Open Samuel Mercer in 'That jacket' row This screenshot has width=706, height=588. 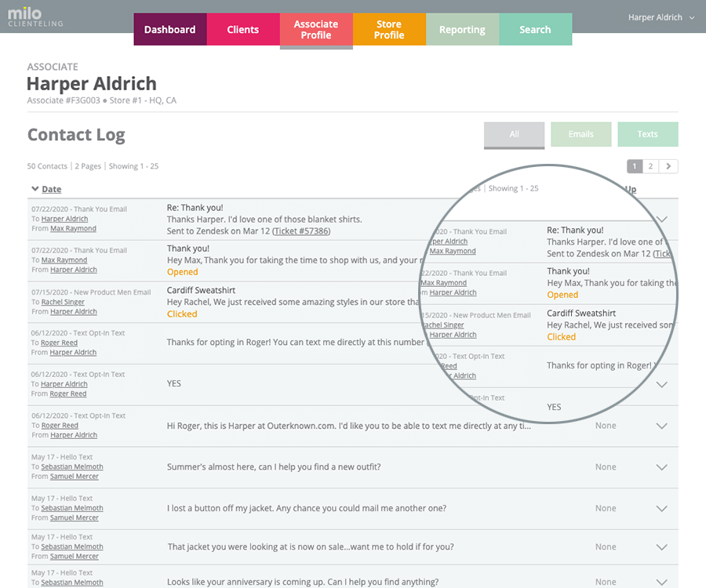pos(74,557)
